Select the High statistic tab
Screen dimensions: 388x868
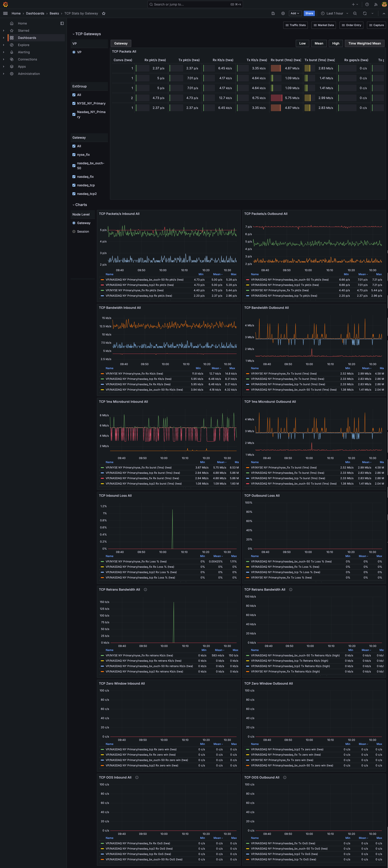(x=336, y=43)
